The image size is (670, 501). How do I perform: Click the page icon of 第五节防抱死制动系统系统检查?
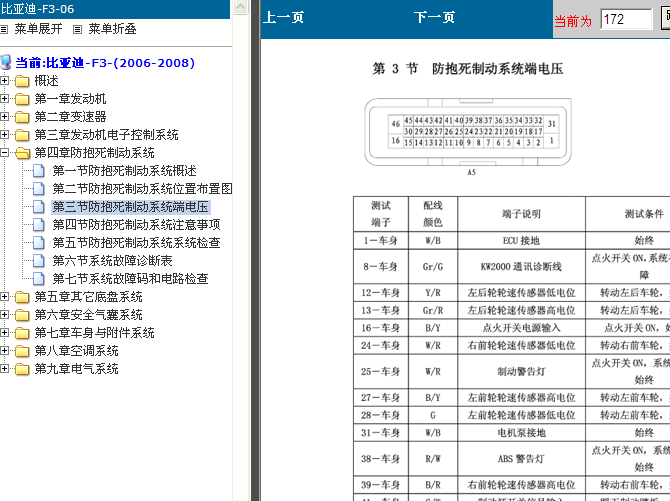coord(38,242)
